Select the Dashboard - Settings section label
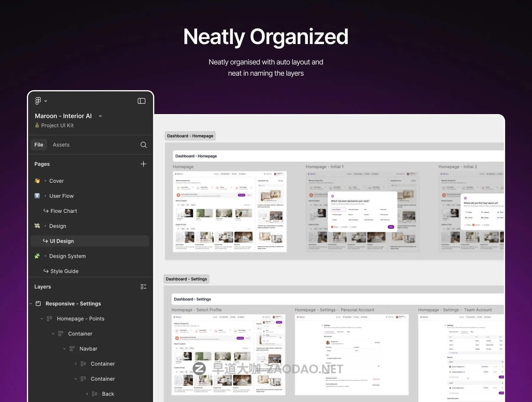The height and width of the screenshot is (402, 532). pos(186,279)
